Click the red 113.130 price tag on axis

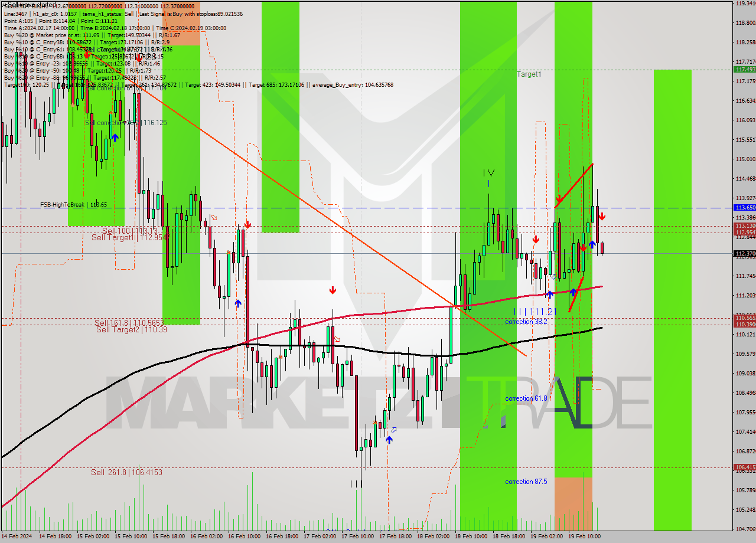[745, 226]
